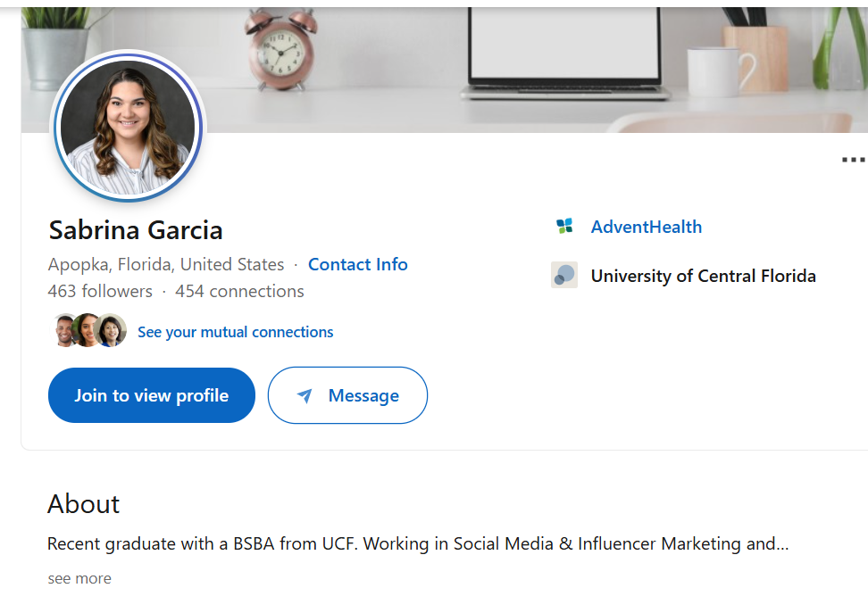The image size is (868, 613).
Task: Open the AdventHealth company link
Action: [x=646, y=227]
